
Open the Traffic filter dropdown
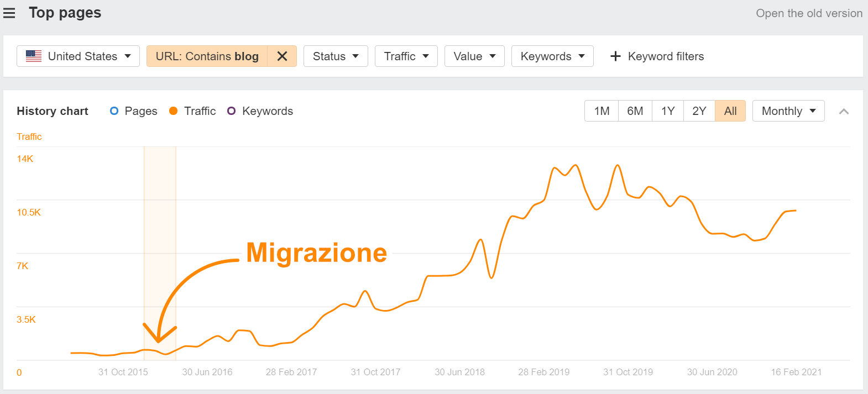[406, 56]
